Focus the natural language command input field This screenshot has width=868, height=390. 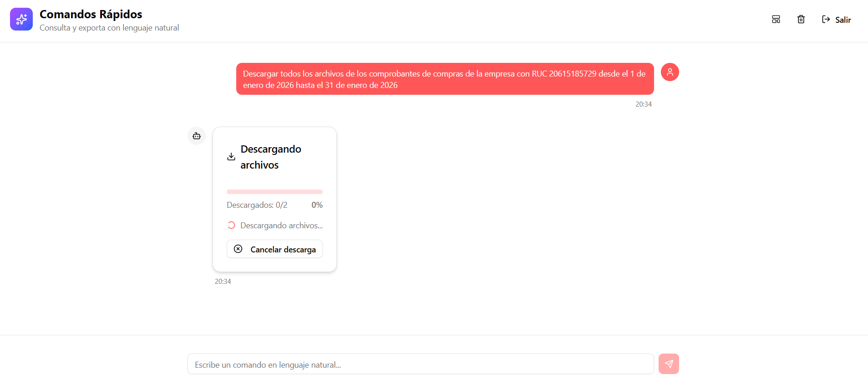point(420,364)
